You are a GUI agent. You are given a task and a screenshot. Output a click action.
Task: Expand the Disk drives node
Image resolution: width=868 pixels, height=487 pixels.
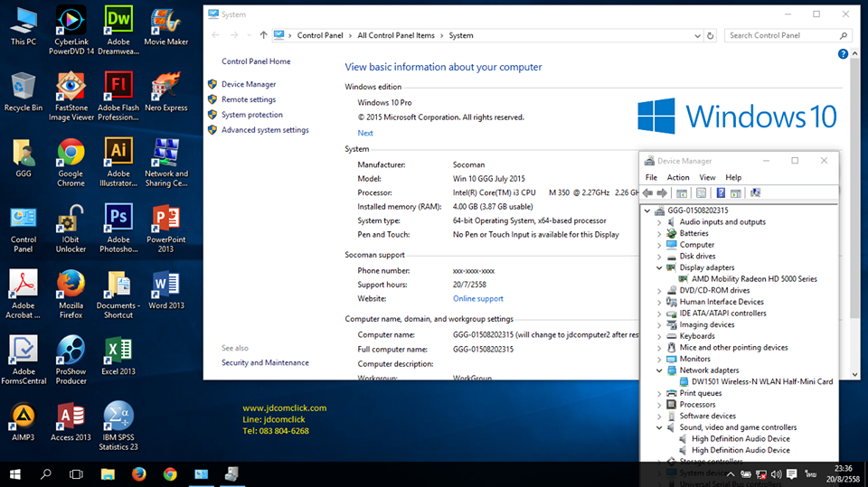point(659,257)
